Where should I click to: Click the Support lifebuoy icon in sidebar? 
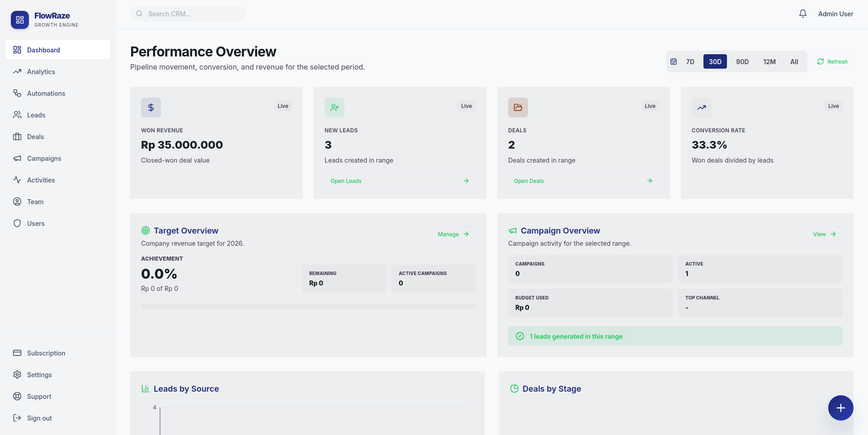point(17,396)
